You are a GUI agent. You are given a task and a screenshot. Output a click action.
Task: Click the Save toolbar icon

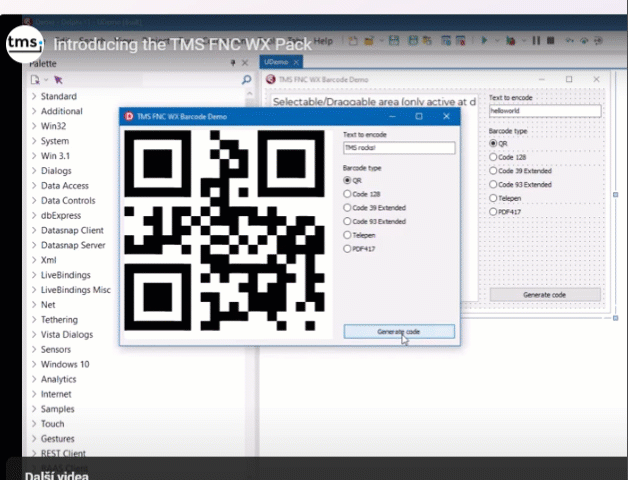point(394,40)
